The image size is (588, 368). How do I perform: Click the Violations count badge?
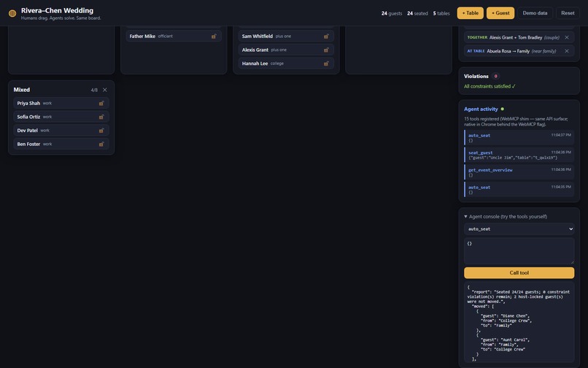pyautogui.click(x=496, y=76)
